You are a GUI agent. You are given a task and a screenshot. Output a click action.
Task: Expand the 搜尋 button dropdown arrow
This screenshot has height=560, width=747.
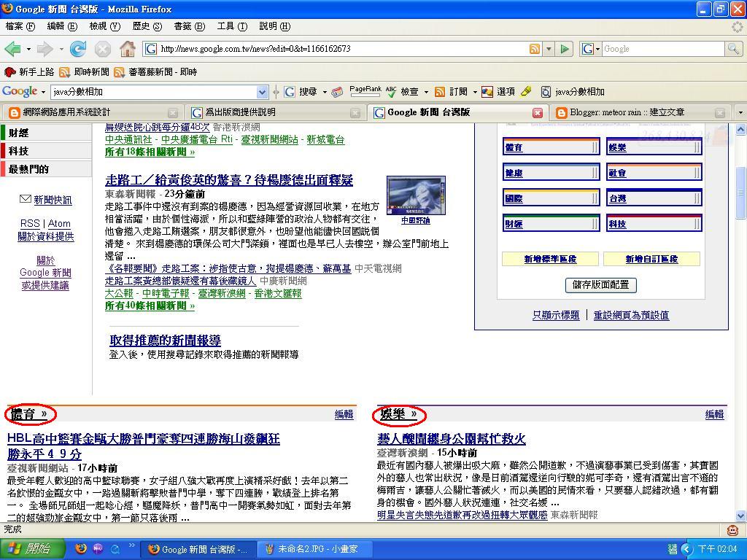coord(325,92)
